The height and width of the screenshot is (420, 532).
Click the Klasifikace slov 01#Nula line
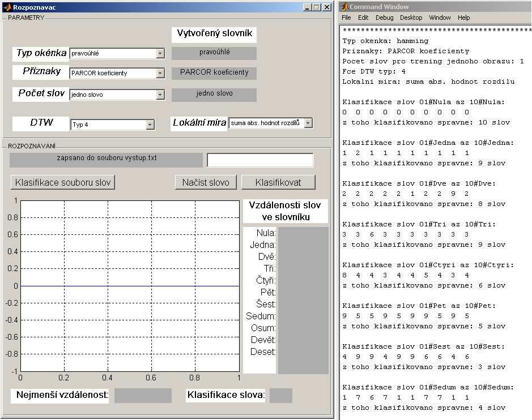point(423,102)
